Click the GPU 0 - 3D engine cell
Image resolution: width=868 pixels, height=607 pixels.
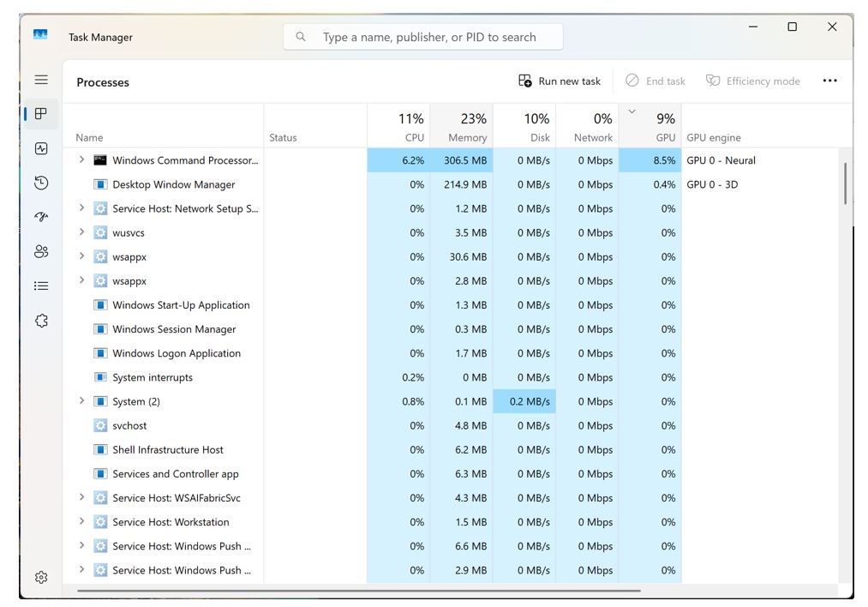712,184
